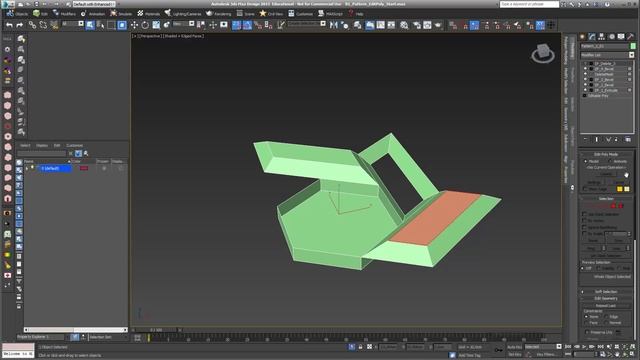Enable the By Angle checkbox
Screen dimensions: 640x360
(584, 233)
